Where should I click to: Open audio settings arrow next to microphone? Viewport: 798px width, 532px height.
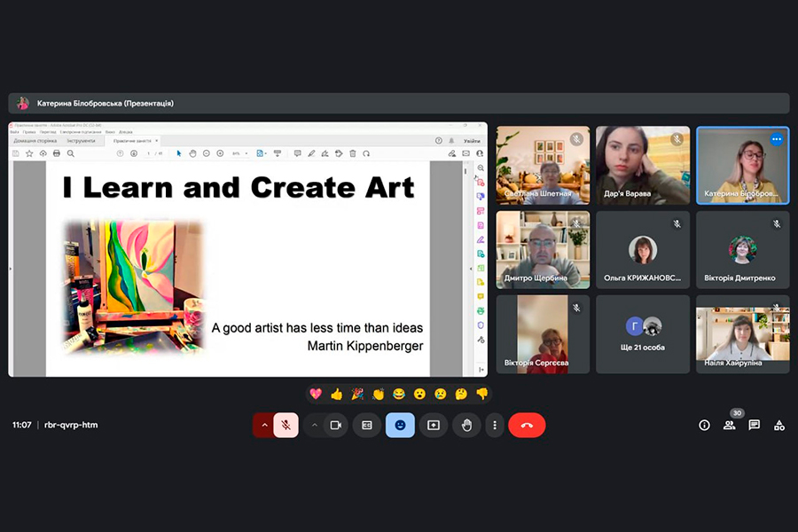click(264, 425)
